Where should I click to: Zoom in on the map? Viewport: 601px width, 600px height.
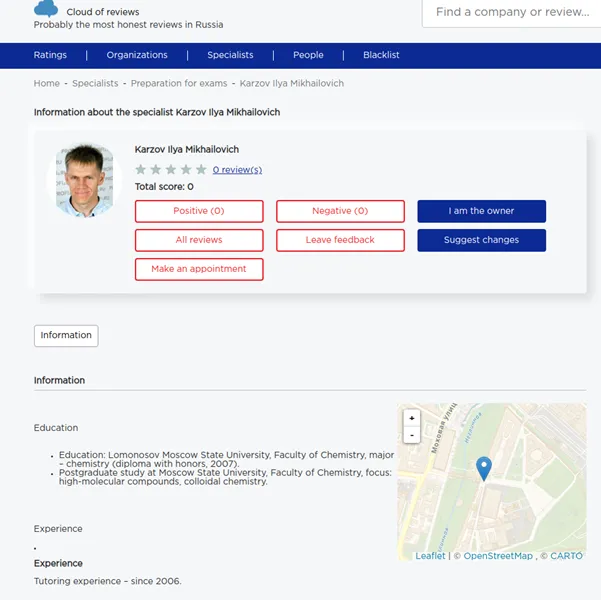(412, 418)
